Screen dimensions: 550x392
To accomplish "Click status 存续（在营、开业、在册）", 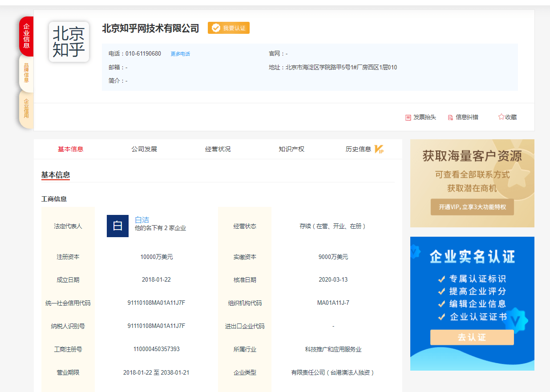I will pos(333,226).
